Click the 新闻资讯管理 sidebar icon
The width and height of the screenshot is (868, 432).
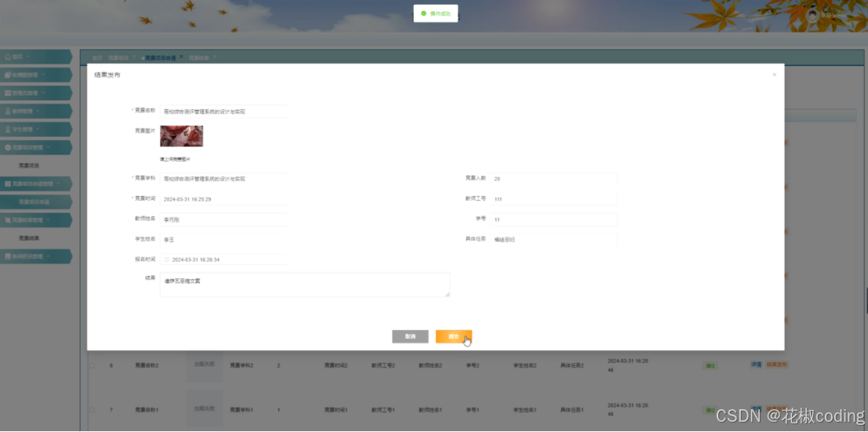pos(8,256)
